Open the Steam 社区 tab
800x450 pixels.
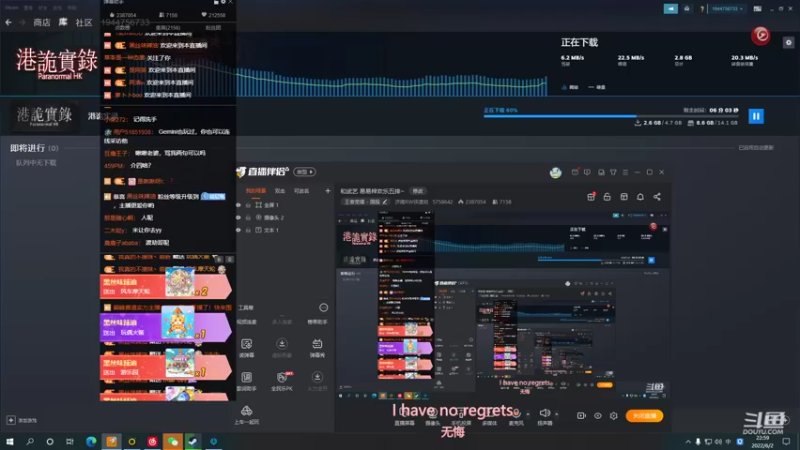pos(84,22)
